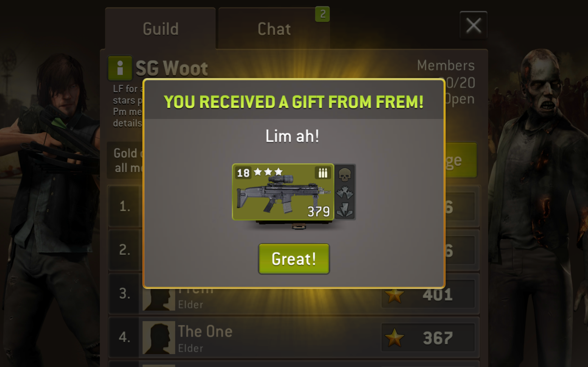The height and width of the screenshot is (367, 588).
Task: Open the Guild tab
Action: click(x=160, y=29)
